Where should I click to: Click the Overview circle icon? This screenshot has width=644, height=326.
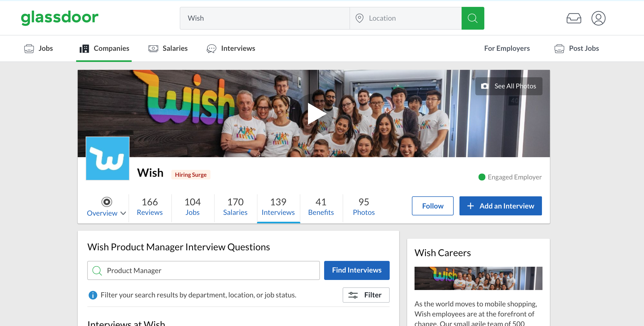[x=107, y=202]
